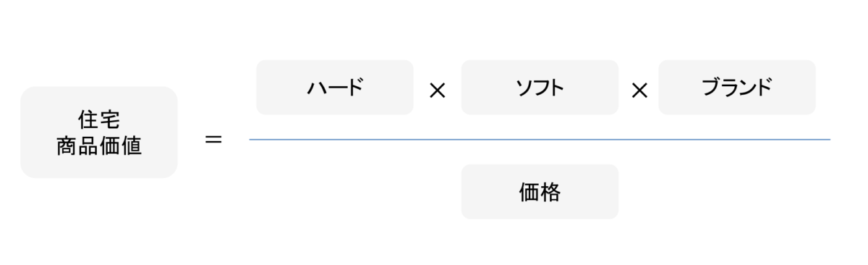Screen dimensions: 868x265
Task: Click the 値 character in 商品価値
Action: [131, 145]
